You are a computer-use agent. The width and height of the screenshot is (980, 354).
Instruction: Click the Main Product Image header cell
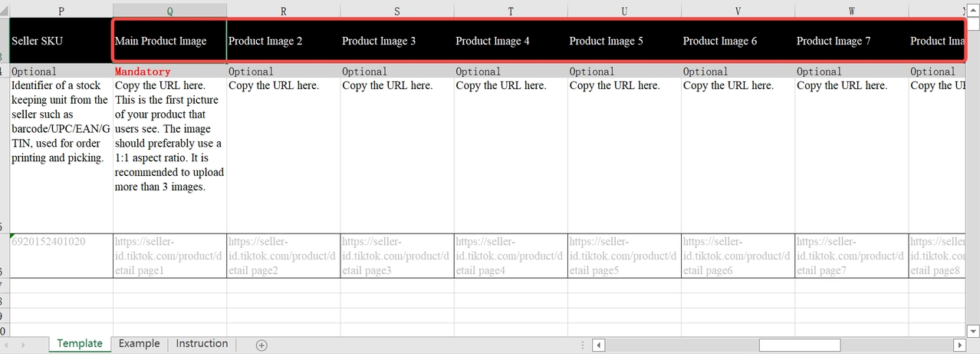(169, 41)
